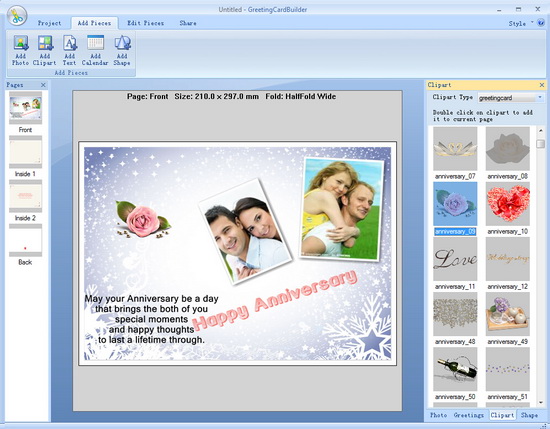Switch to the Edit Pieces tab
Screen dimensions: 550x429
pyautogui.click(x=146, y=23)
